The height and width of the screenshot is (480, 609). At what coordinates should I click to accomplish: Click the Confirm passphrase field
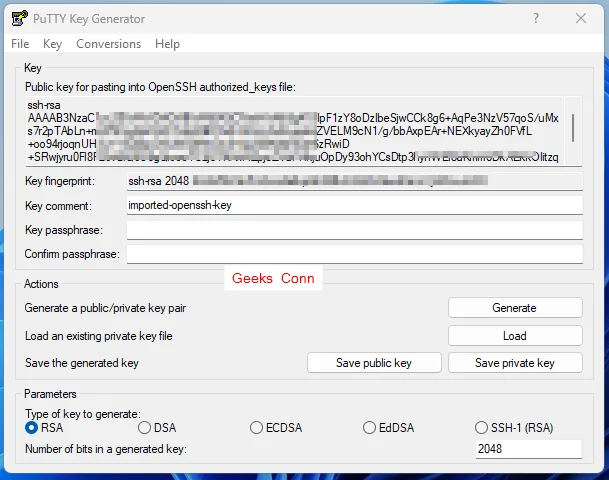point(355,254)
